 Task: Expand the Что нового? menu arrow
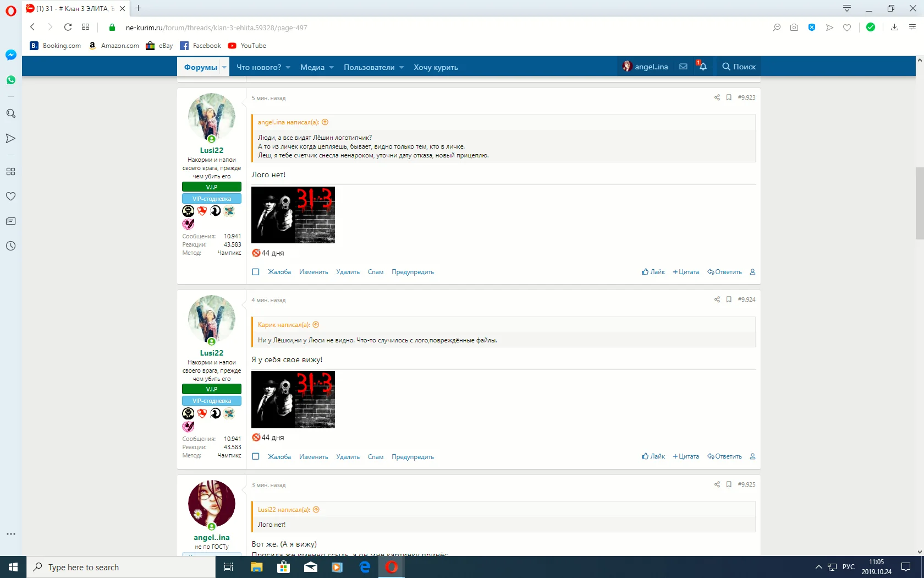(288, 67)
